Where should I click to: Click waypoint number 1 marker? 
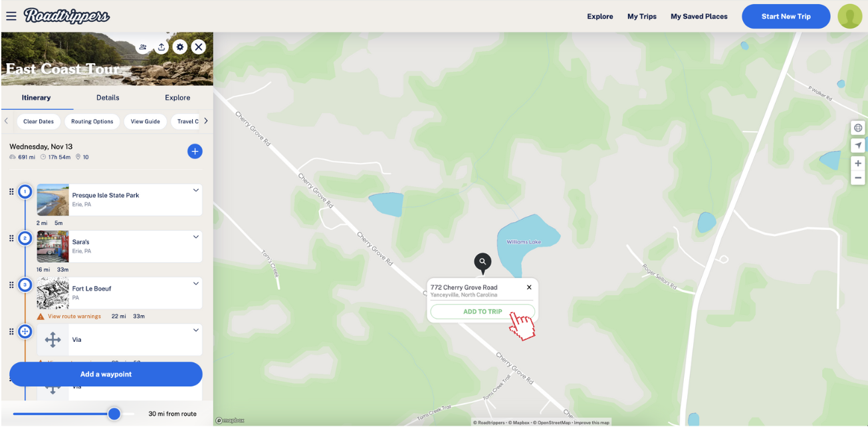click(25, 192)
